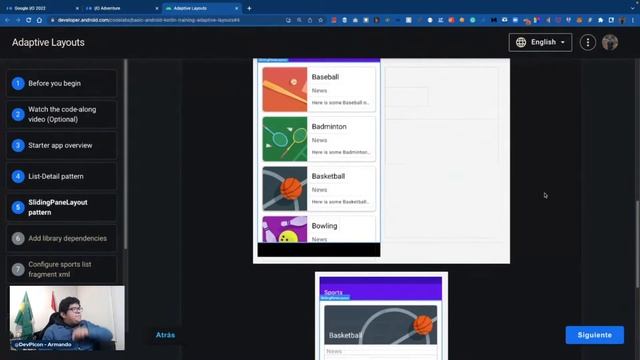
Task: Click the Atrás back button
Action: click(x=165, y=335)
